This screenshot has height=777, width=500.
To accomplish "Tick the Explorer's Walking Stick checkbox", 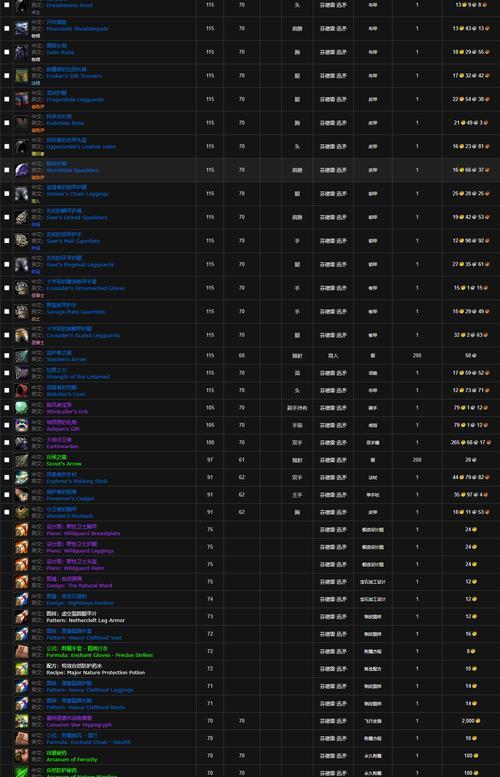I will (6, 477).
